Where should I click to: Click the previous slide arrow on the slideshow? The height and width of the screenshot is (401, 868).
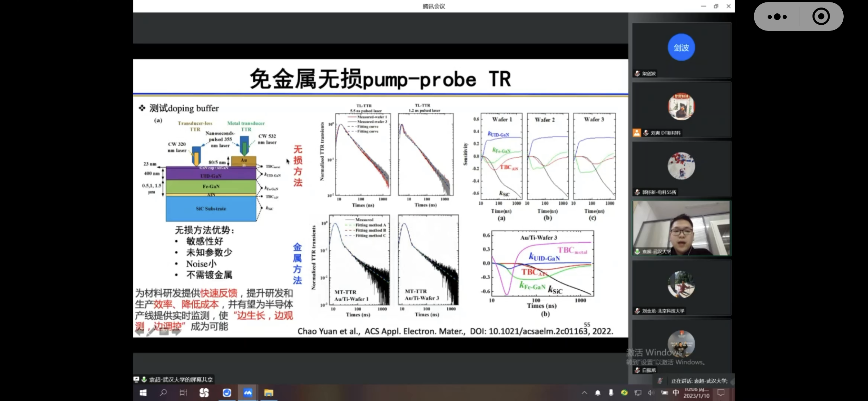tap(139, 331)
